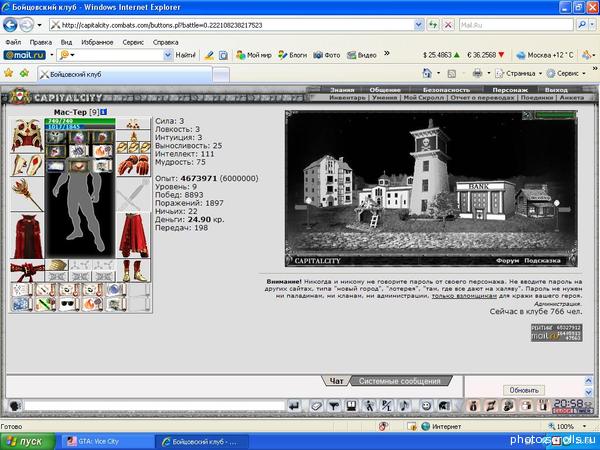
Task: Click the equipped helmet item slot
Action: click(x=27, y=135)
